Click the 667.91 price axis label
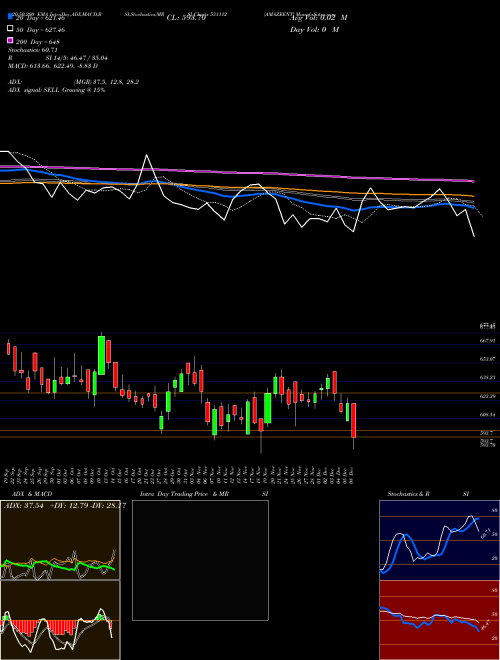The width and height of the screenshot is (500, 660). tap(488, 341)
